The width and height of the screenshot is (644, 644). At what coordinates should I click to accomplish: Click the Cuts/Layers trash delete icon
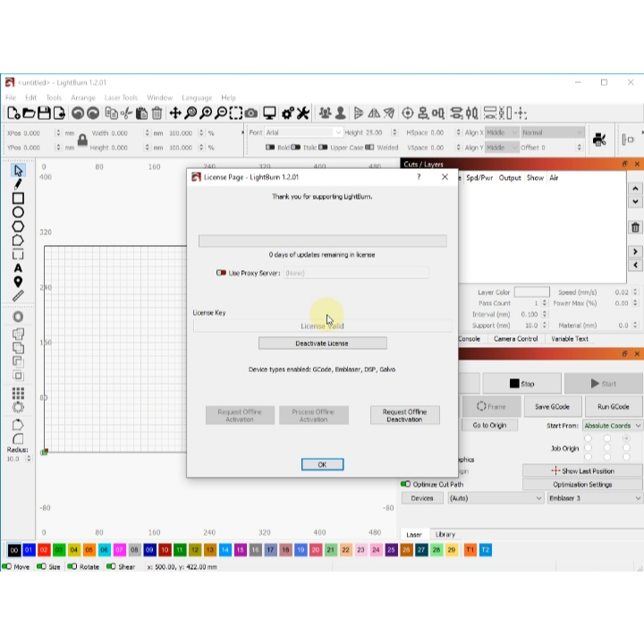[635, 227]
